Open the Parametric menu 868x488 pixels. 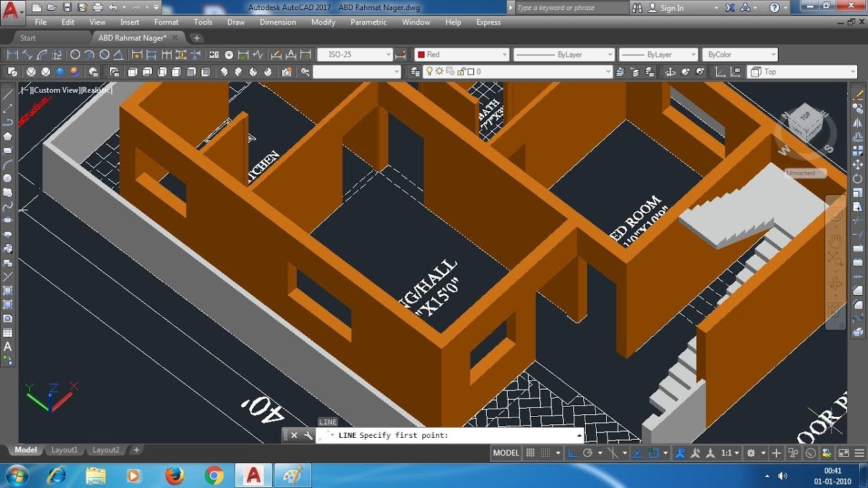point(369,22)
